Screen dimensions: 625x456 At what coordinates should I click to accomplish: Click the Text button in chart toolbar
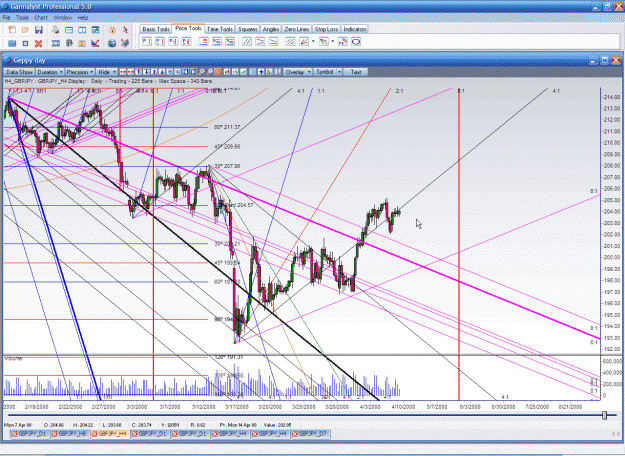356,72
